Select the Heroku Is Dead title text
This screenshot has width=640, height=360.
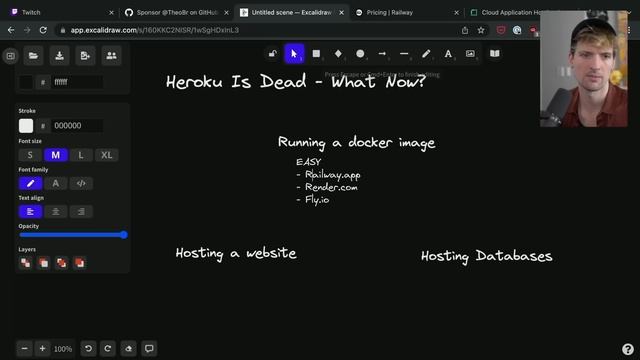pos(296,82)
